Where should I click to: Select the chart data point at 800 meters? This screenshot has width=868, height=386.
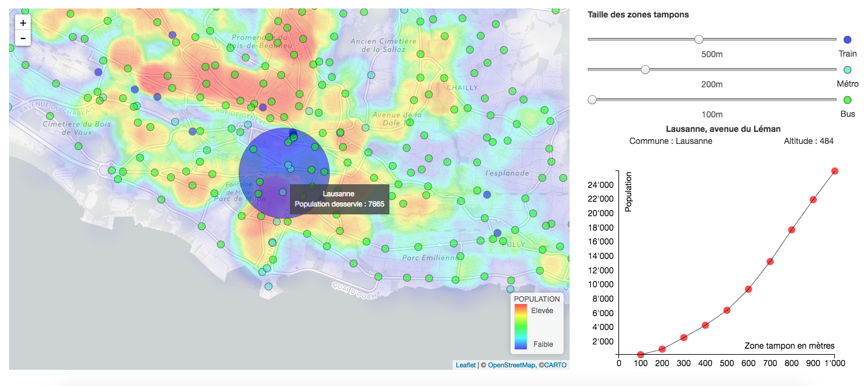pos(791,229)
